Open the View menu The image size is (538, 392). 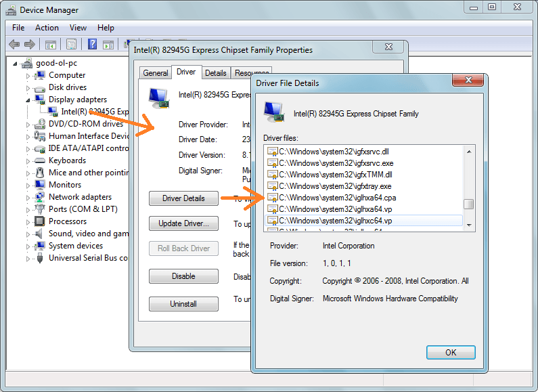(x=78, y=28)
